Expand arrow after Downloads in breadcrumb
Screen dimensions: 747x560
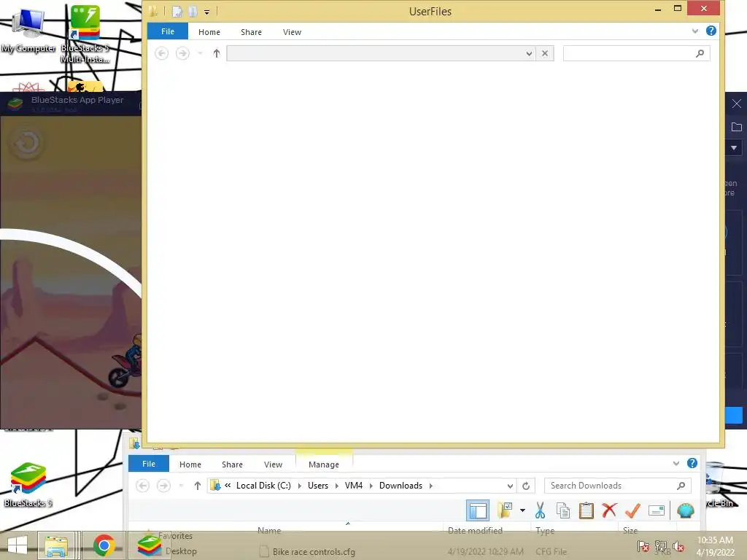click(430, 486)
